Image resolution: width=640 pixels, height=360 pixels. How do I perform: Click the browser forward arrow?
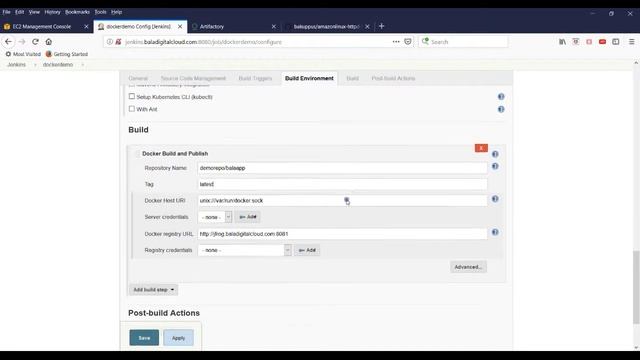tap(22, 42)
